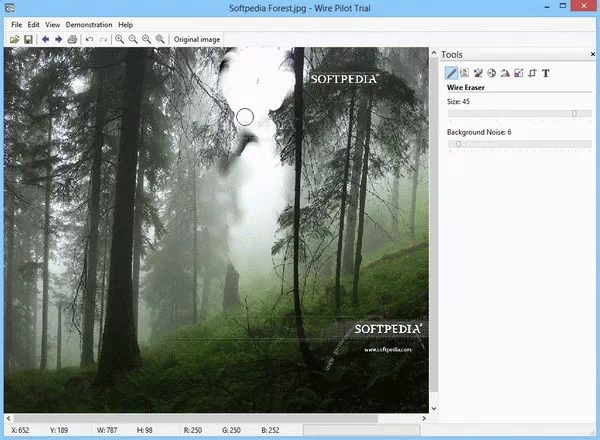Screen dimensions: 600x440
Task: Click the Zoom in magnifier icon
Action: pyautogui.click(x=120, y=39)
